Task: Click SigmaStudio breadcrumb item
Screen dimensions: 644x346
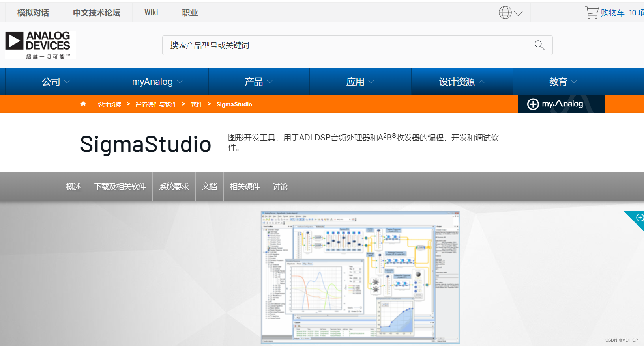Action: [x=234, y=104]
